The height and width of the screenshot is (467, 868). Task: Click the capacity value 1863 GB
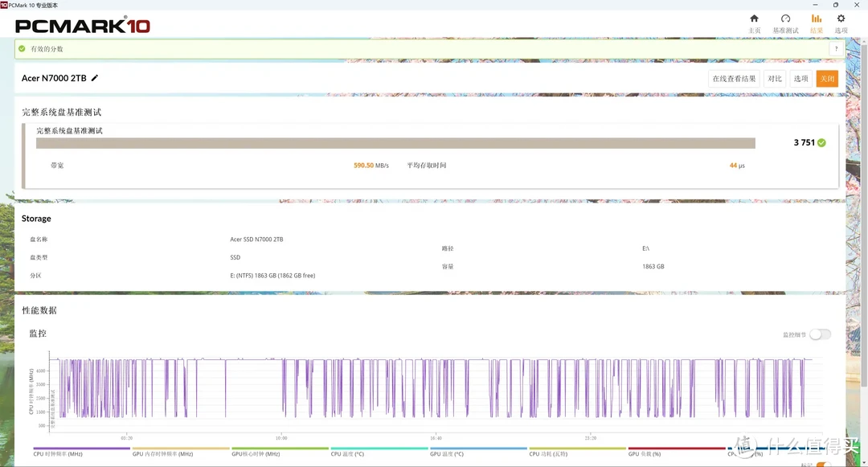(x=653, y=267)
